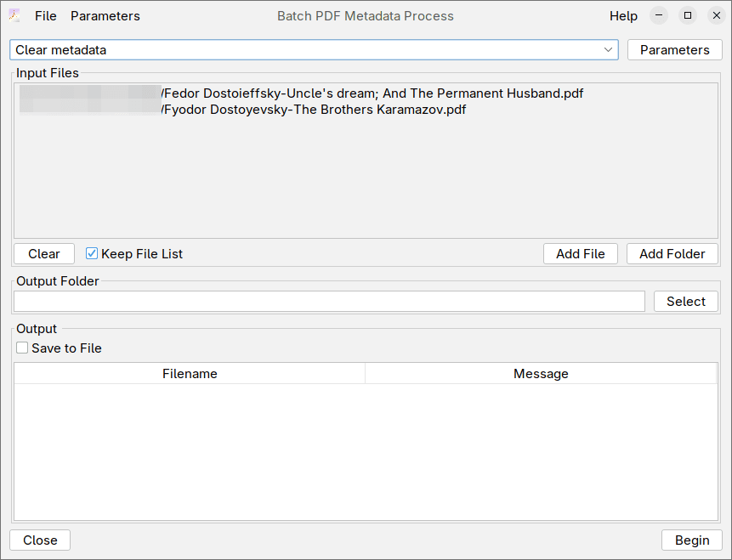The width and height of the screenshot is (732, 560).
Task: Click the dropdown arrow of the operation selector
Action: click(x=609, y=50)
